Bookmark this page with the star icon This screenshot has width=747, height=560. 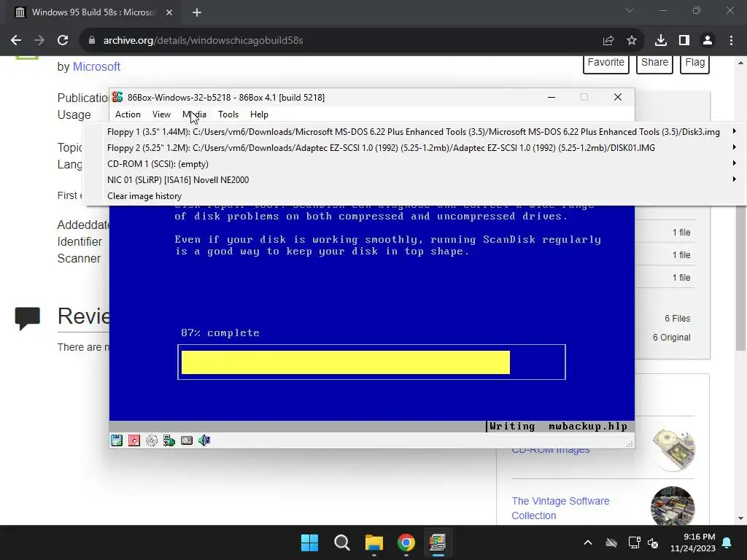(632, 41)
